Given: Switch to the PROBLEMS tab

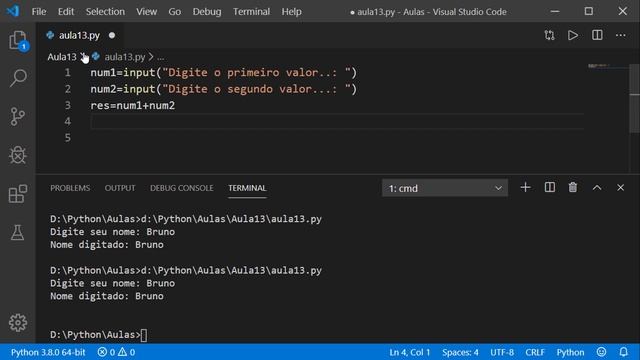Looking at the screenshot, I should (70, 188).
